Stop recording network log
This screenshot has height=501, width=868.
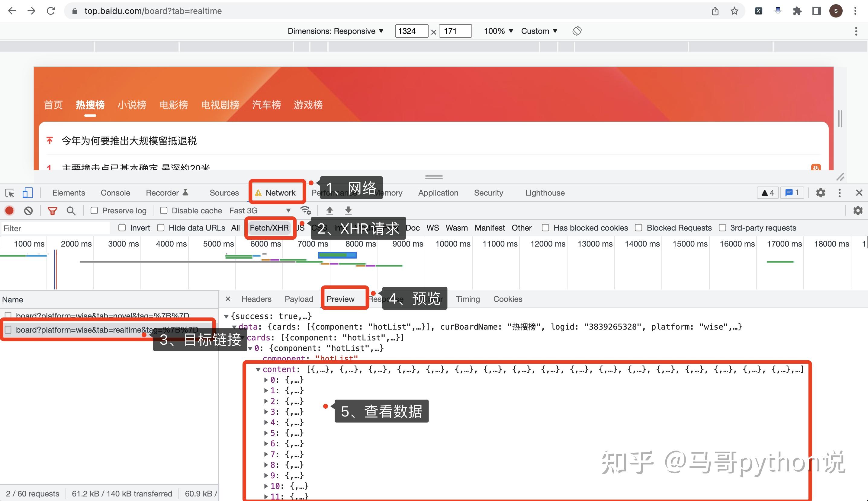click(9, 211)
